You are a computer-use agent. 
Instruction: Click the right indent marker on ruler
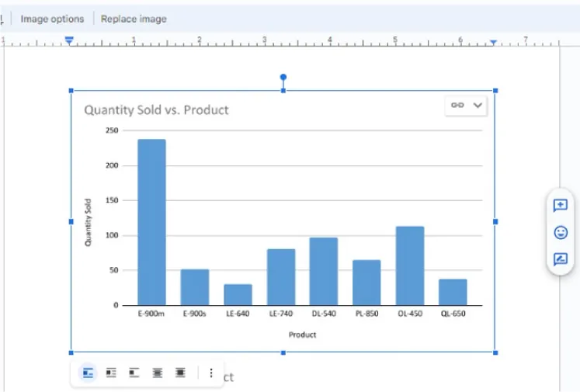click(x=493, y=42)
